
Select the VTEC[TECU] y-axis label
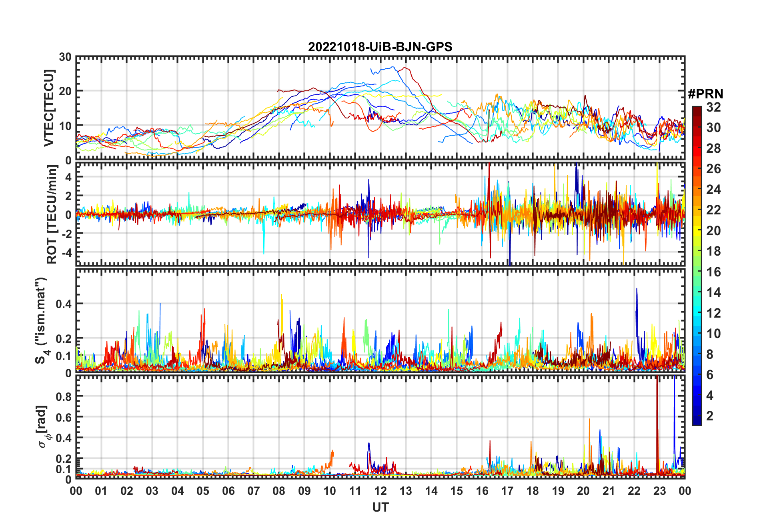click(x=49, y=108)
